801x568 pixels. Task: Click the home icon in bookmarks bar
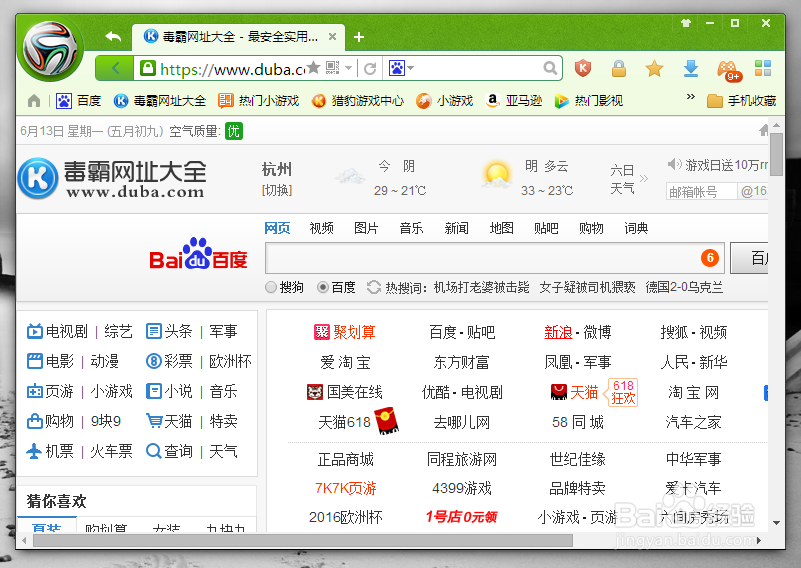pos(34,101)
